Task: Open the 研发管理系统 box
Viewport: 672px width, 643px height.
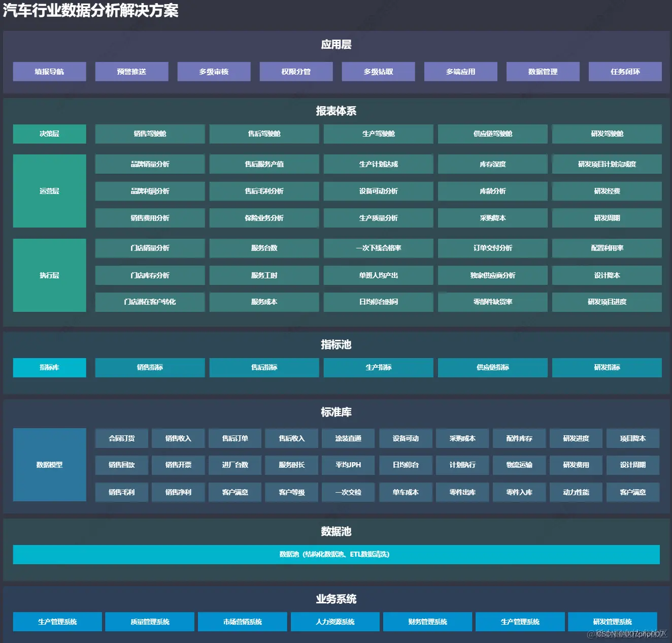Action: 612,622
